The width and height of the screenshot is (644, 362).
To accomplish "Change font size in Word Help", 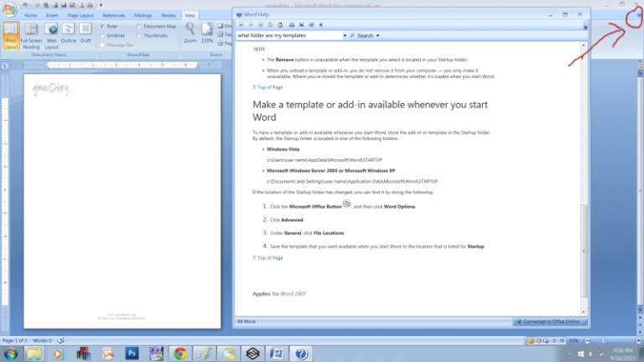I will click(x=302, y=25).
